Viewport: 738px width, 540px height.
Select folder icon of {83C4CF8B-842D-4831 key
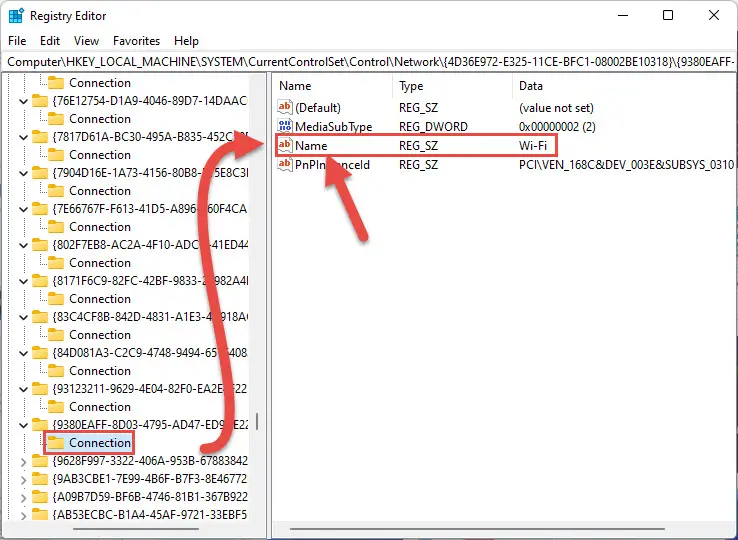coord(40,317)
